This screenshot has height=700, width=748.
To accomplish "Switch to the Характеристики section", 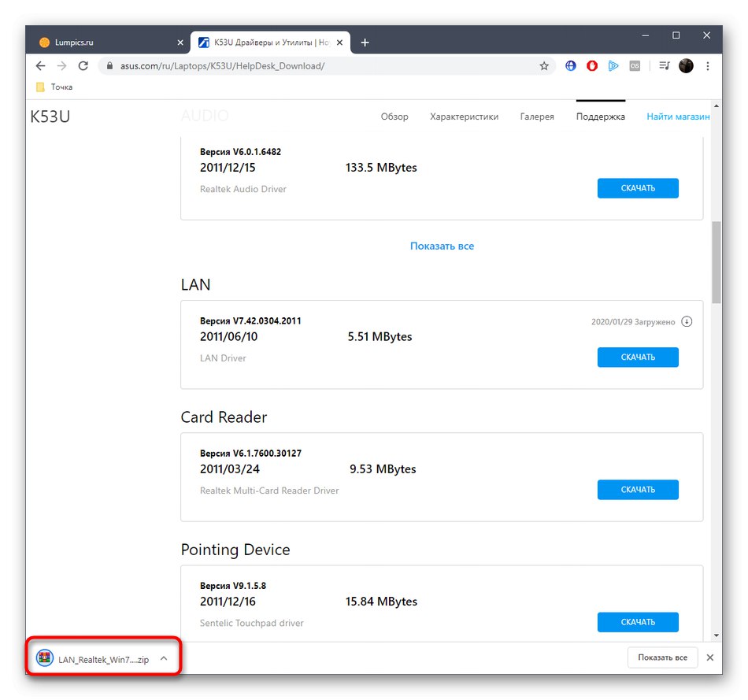I will [x=465, y=116].
